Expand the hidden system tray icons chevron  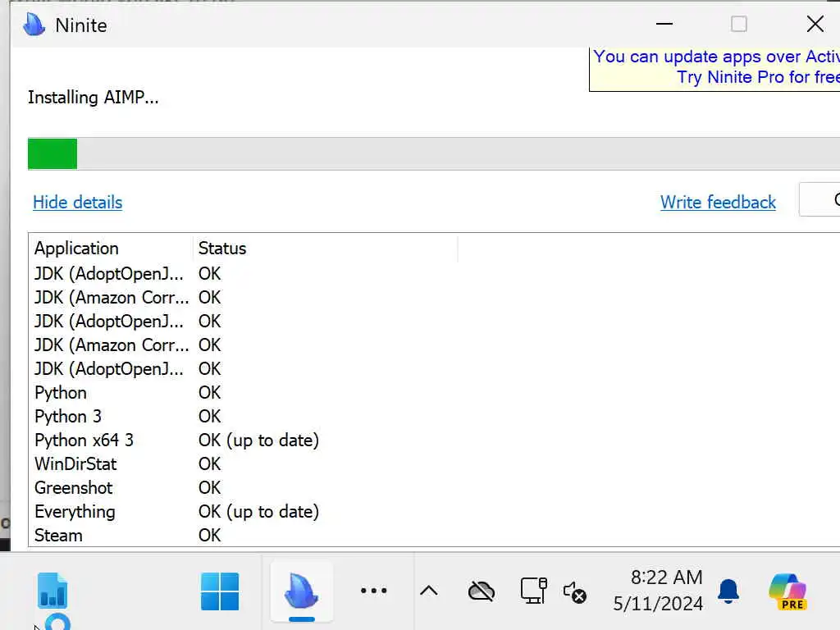tap(428, 591)
